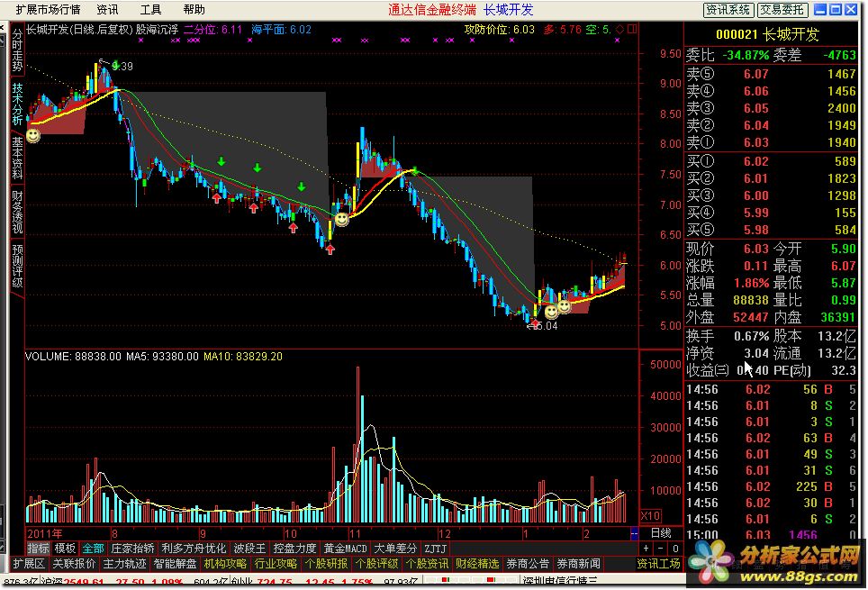868x590 pixels.
Task: Click the 买① price 6.02
Action: point(755,162)
